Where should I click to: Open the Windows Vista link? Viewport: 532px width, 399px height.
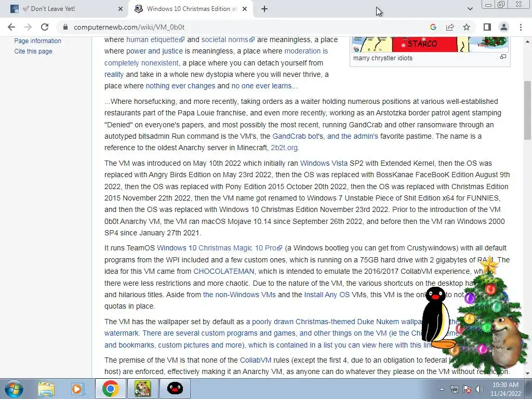click(324, 163)
